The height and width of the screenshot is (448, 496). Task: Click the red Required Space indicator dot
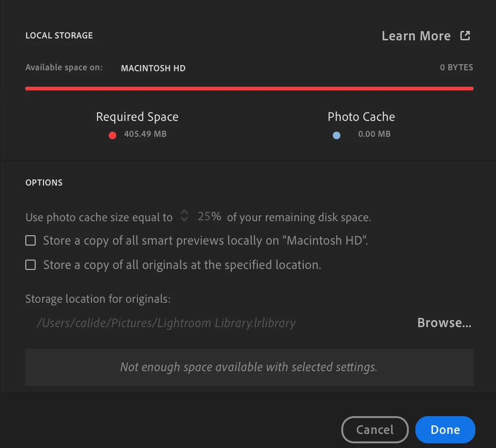point(113,135)
